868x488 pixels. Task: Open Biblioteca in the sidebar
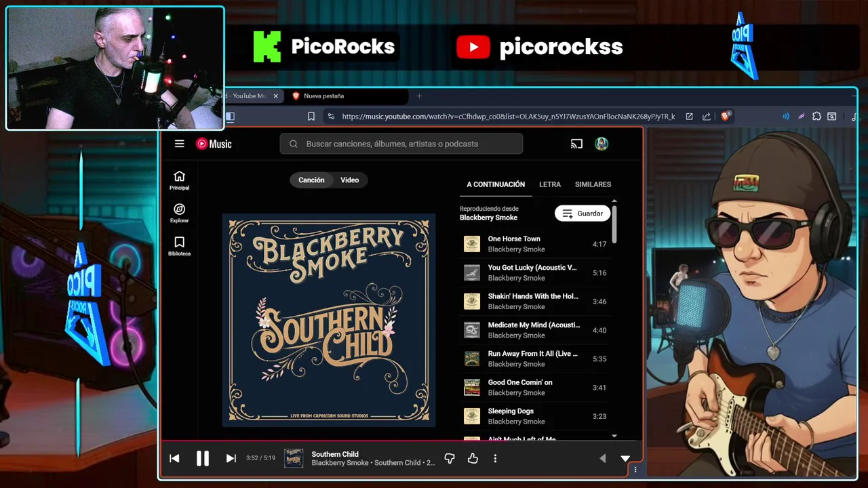179,246
